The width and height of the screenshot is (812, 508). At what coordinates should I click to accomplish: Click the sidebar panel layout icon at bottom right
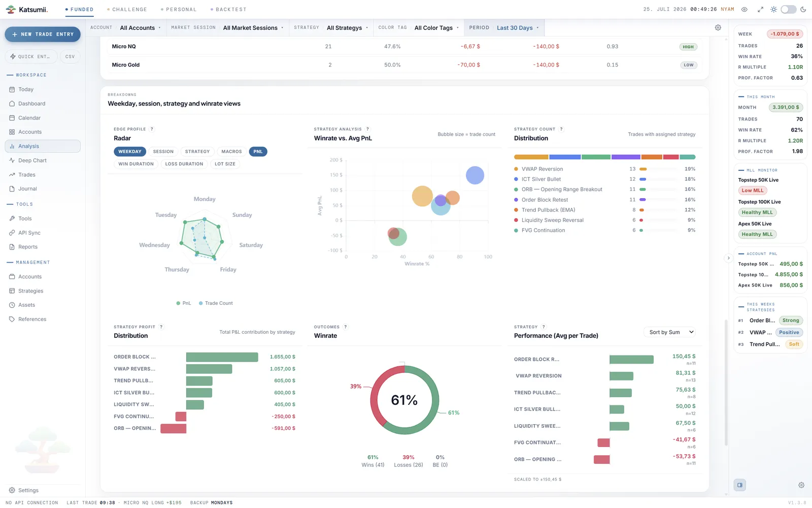[x=740, y=485]
